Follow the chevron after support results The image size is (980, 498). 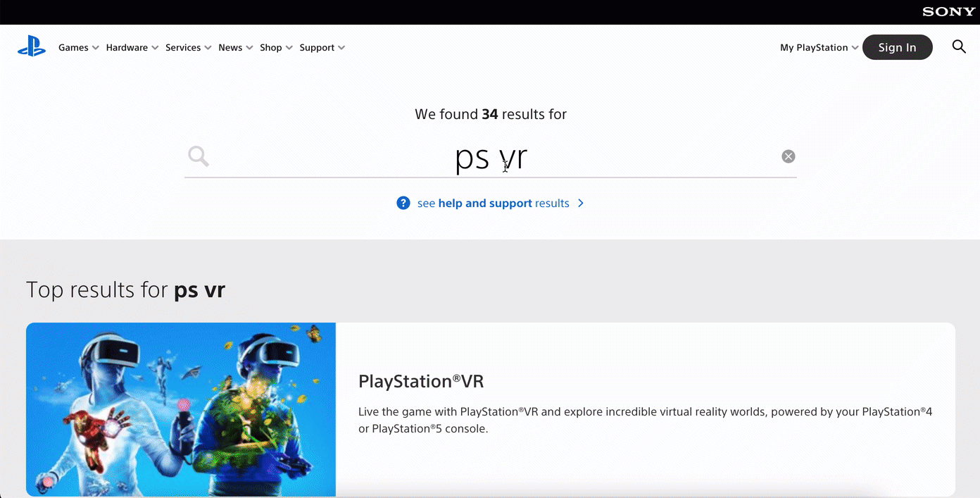tap(581, 203)
